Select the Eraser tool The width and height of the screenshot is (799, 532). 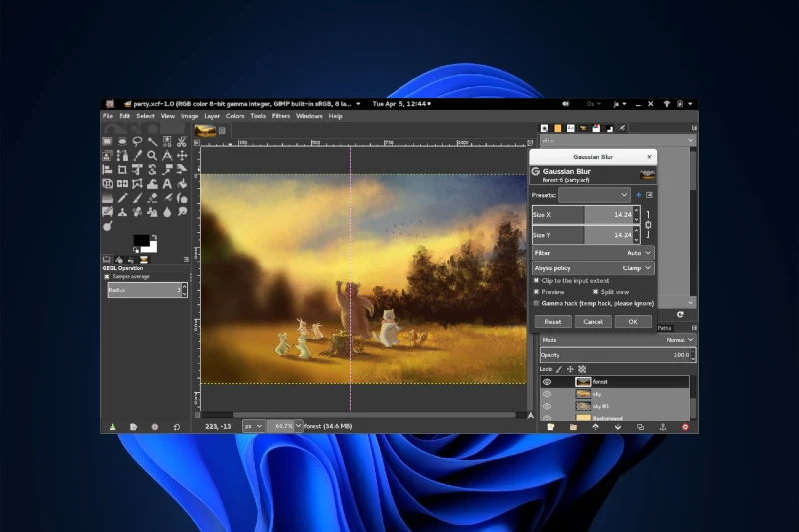152,198
